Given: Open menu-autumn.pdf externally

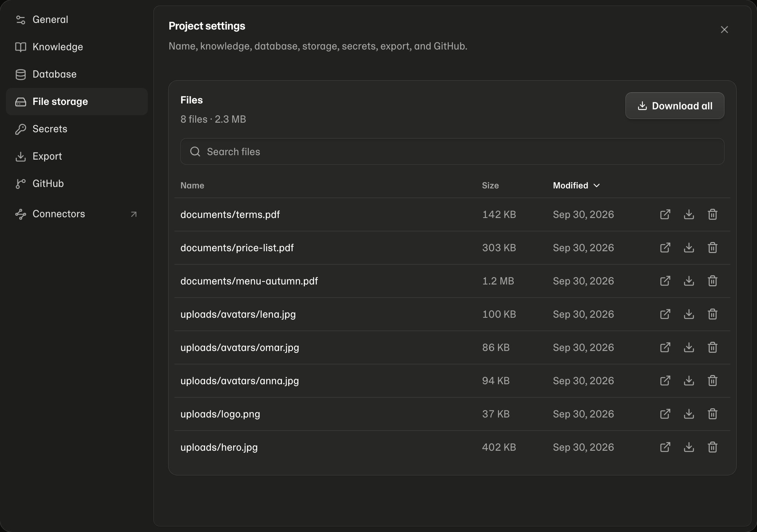Looking at the screenshot, I should (665, 281).
